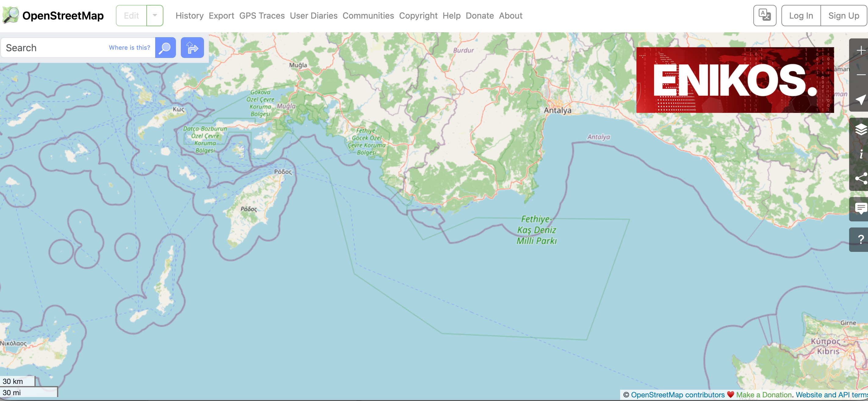The image size is (868, 401).
Task: Zoom in on the map
Action: (861, 51)
